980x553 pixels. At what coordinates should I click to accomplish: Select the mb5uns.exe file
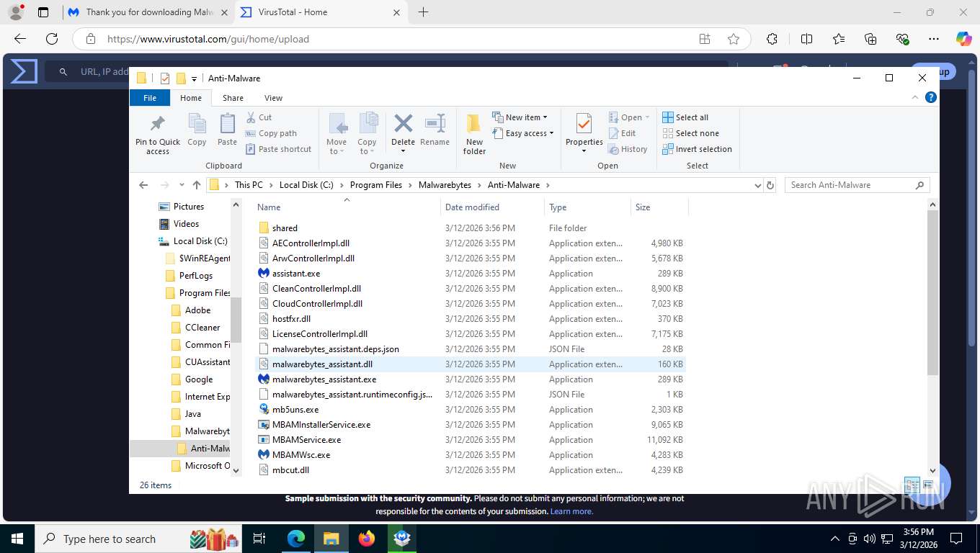[x=471, y=410]
